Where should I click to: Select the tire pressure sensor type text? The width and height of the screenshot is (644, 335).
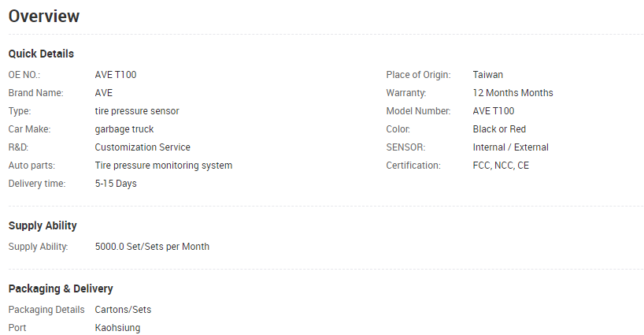[x=137, y=111]
